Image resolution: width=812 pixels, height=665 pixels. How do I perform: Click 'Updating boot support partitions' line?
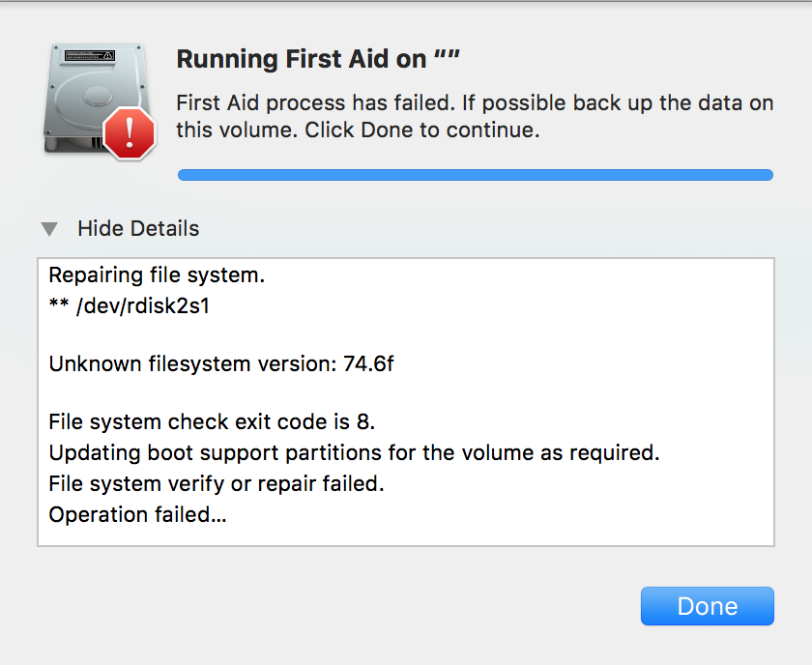354,452
